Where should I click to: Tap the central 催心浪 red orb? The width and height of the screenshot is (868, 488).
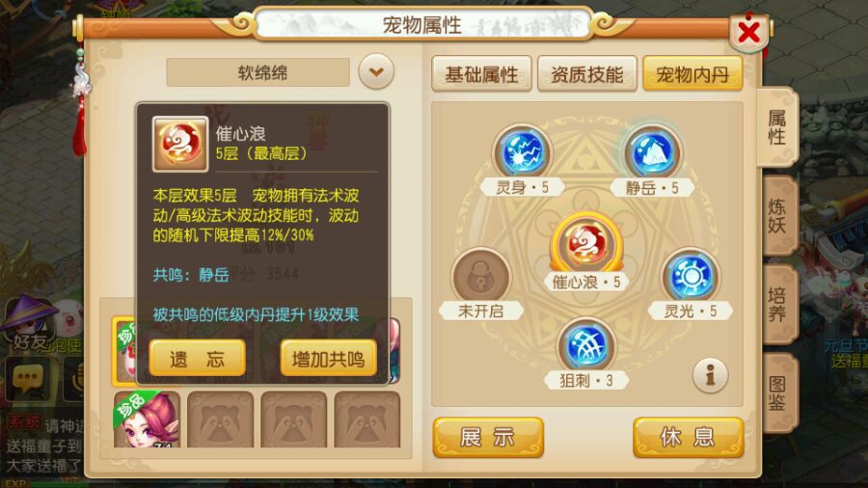[586, 244]
